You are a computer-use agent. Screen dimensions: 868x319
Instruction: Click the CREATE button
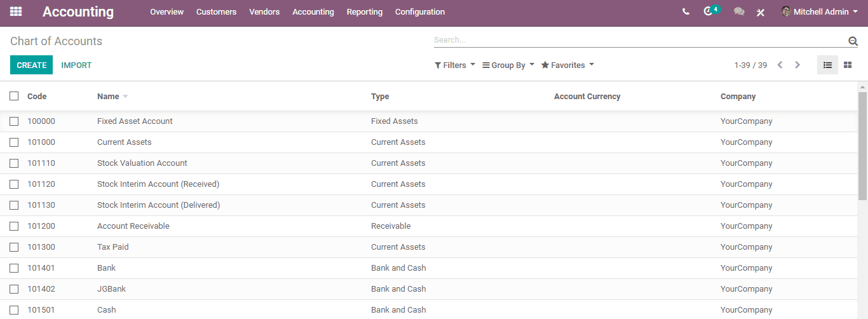click(x=32, y=65)
